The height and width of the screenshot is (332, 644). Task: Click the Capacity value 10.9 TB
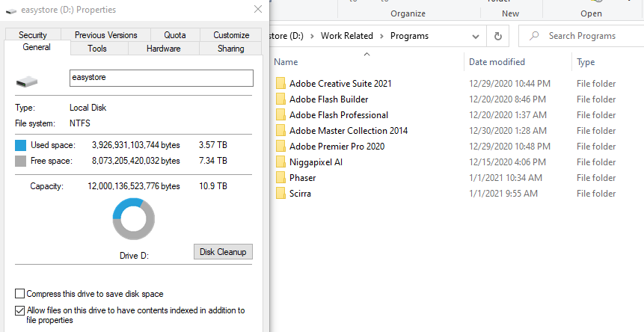pos(213,186)
